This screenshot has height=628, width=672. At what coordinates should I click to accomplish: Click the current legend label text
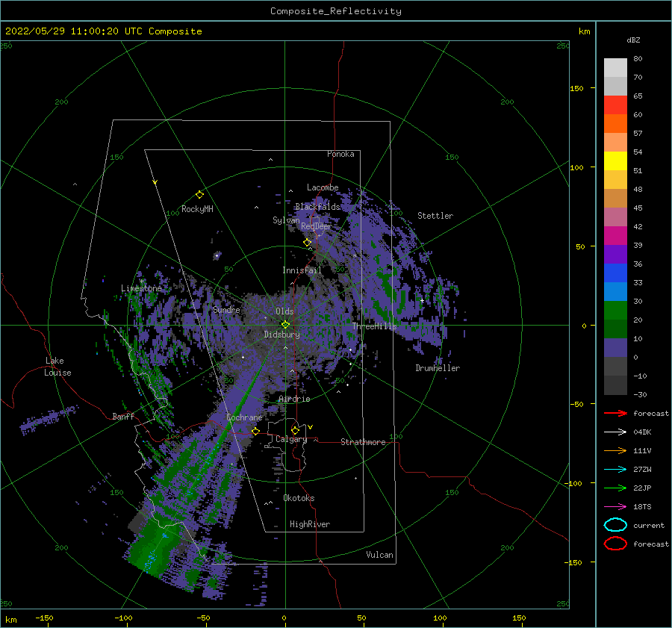[649, 525]
